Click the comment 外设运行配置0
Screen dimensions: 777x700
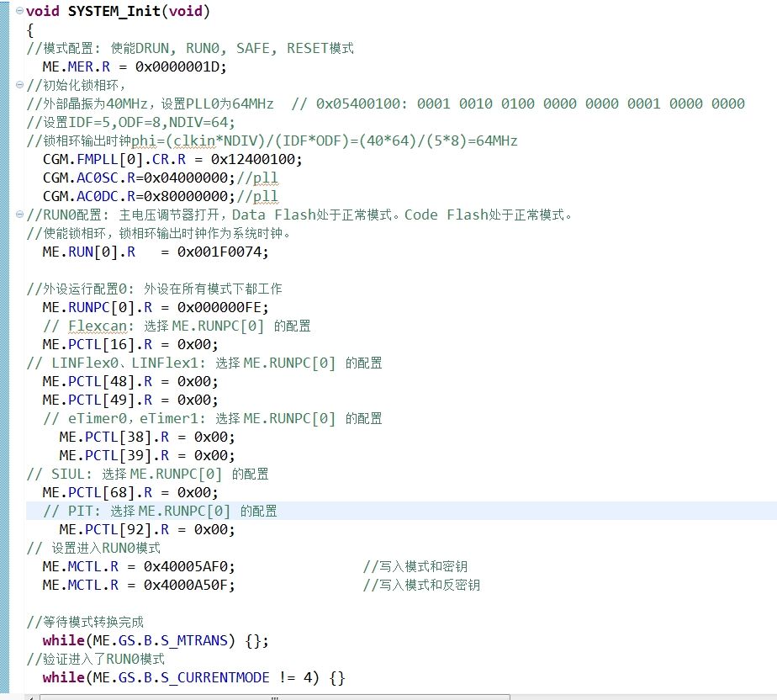[x=154, y=289]
